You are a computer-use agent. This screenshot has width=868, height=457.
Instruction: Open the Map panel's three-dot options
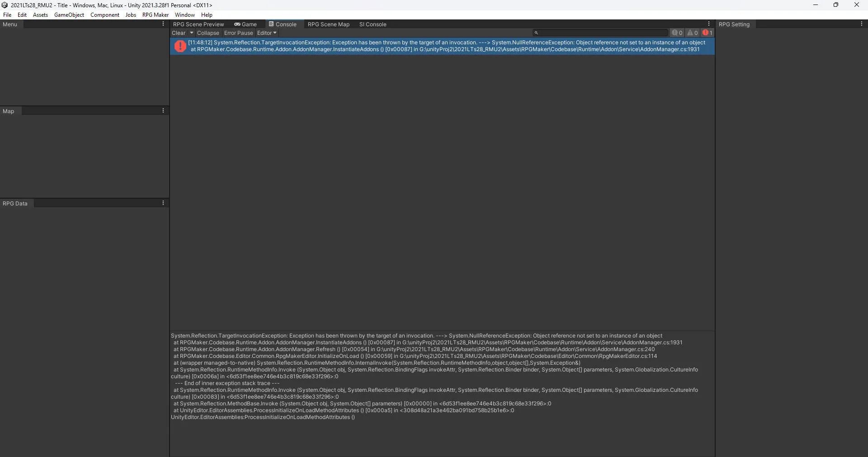[163, 111]
